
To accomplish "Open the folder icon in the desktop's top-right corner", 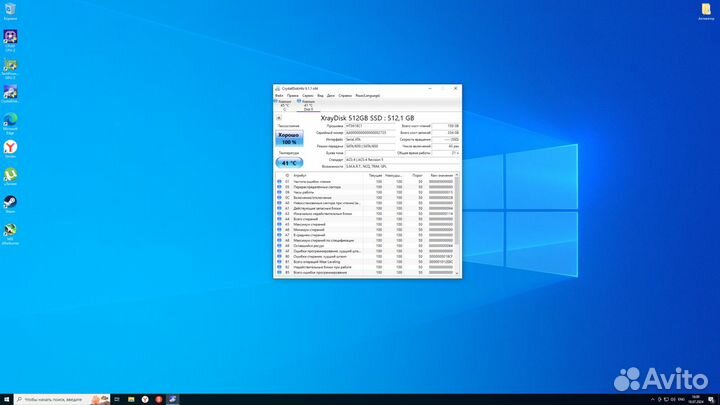I will tap(706, 11).
